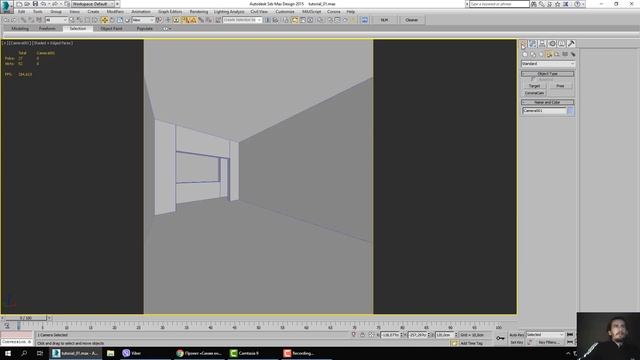640x360 pixels.
Task: Select the Space Warps create category icon
Action: pyautogui.click(x=565, y=54)
